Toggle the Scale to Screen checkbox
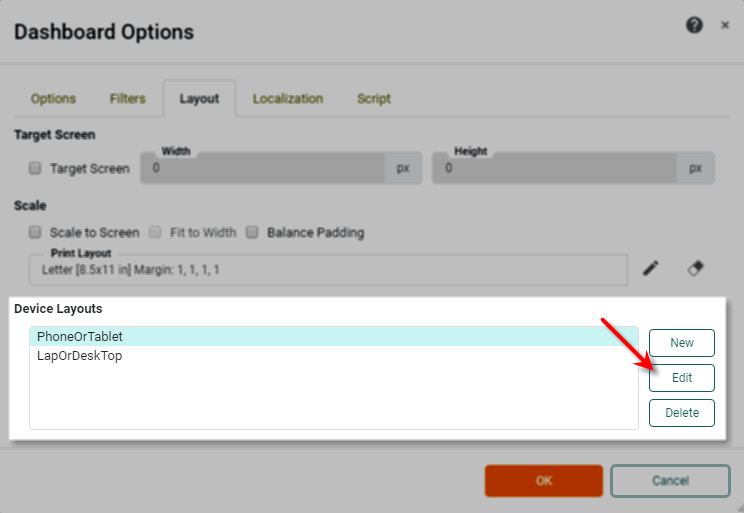Screen dimensions: 744x513 click(35, 232)
